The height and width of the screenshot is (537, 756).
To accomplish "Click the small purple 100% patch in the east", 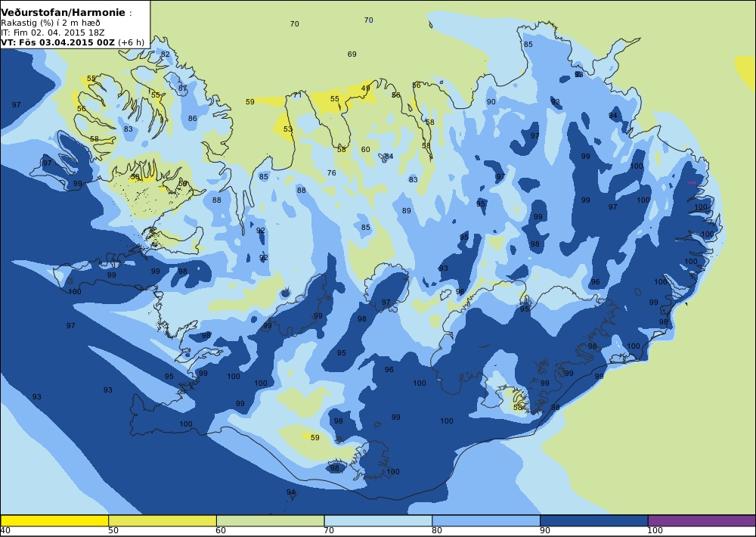I will pos(692,182).
